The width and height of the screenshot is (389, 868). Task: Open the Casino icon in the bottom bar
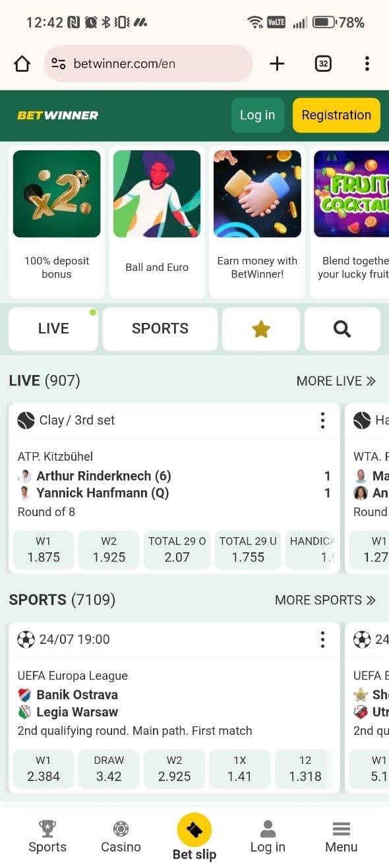click(120, 837)
